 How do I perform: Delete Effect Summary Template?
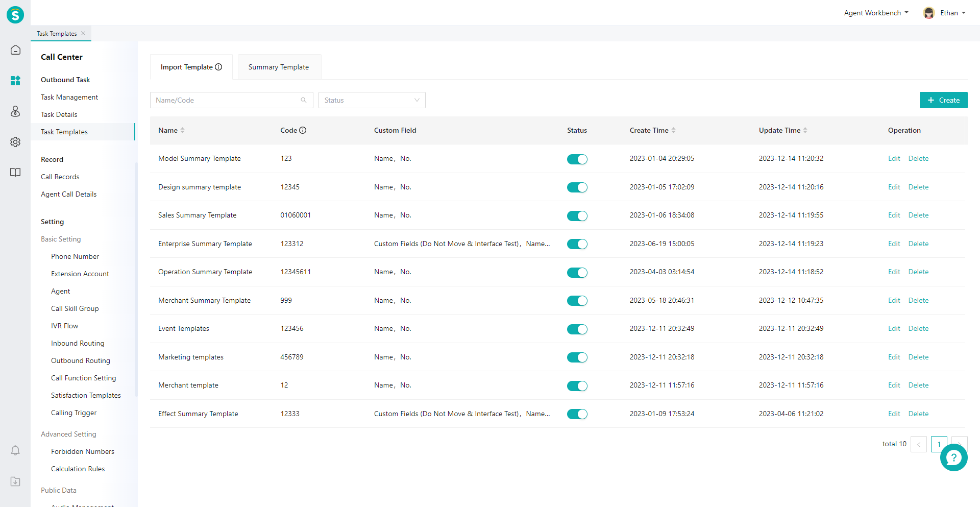pyautogui.click(x=918, y=414)
